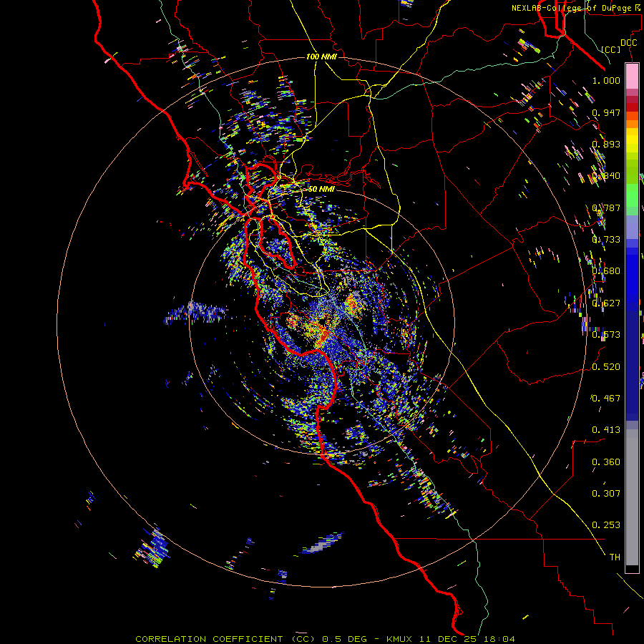Select the 0.520 scale value

coord(606,367)
